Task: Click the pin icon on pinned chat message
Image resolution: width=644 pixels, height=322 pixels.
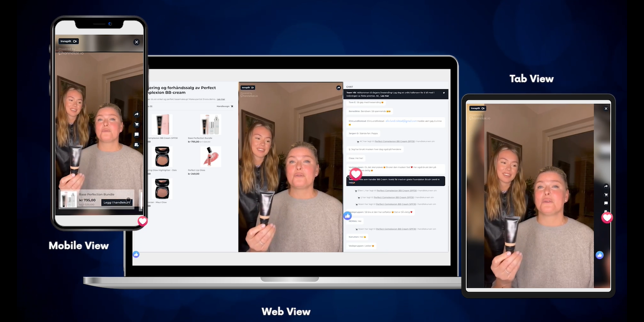Action: click(x=444, y=93)
